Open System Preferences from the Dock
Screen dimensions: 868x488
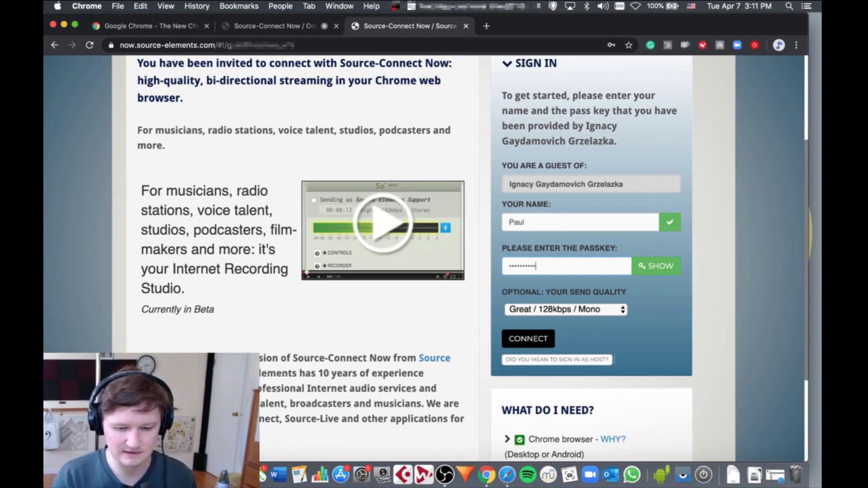(x=361, y=474)
